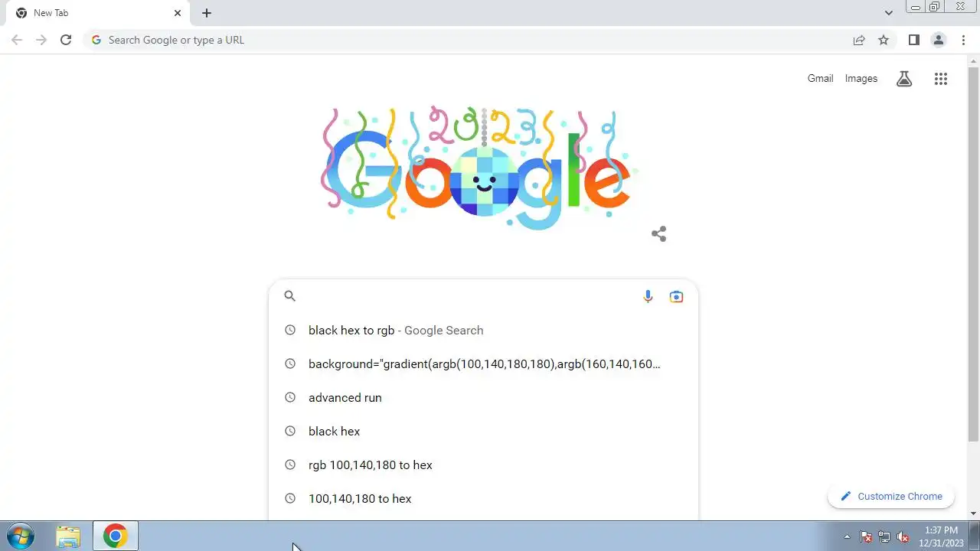
Task: Open the taskbar clock showing 1:37 PM
Action: click(941, 536)
